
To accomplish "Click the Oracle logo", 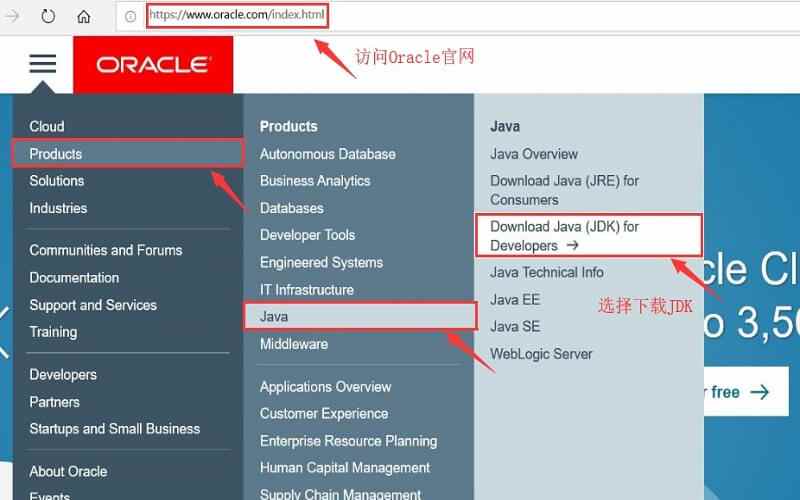I will tap(153, 65).
